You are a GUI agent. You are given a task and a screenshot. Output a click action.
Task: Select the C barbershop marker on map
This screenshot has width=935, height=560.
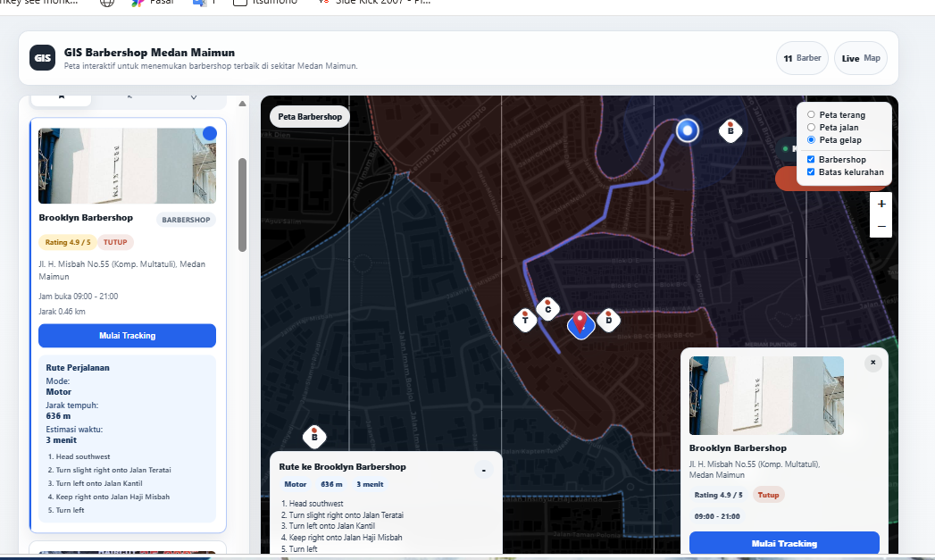click(548, 309)
